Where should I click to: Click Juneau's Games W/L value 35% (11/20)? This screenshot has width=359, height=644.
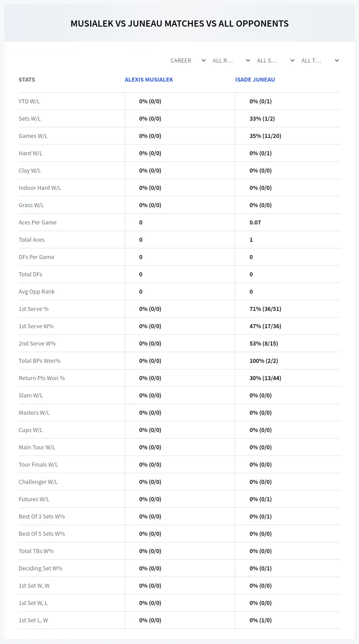(265, 136)
